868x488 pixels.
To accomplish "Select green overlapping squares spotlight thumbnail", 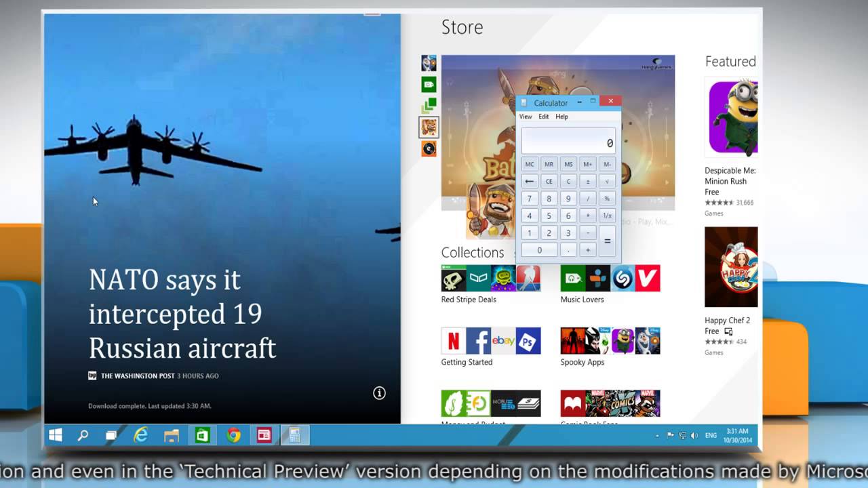I will click(x=429, y=106).
